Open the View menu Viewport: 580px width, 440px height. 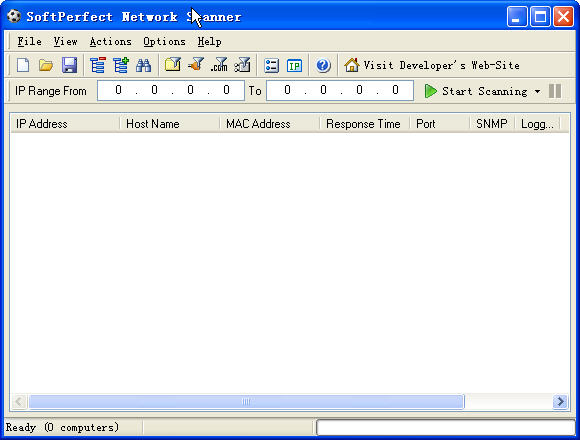[x=65, y=42]
